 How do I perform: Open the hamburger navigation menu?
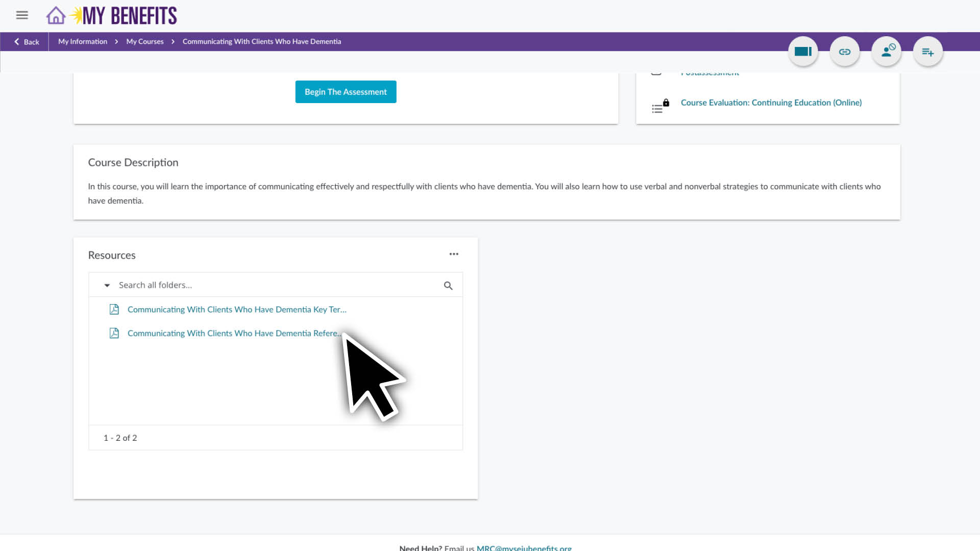(22, 15)
